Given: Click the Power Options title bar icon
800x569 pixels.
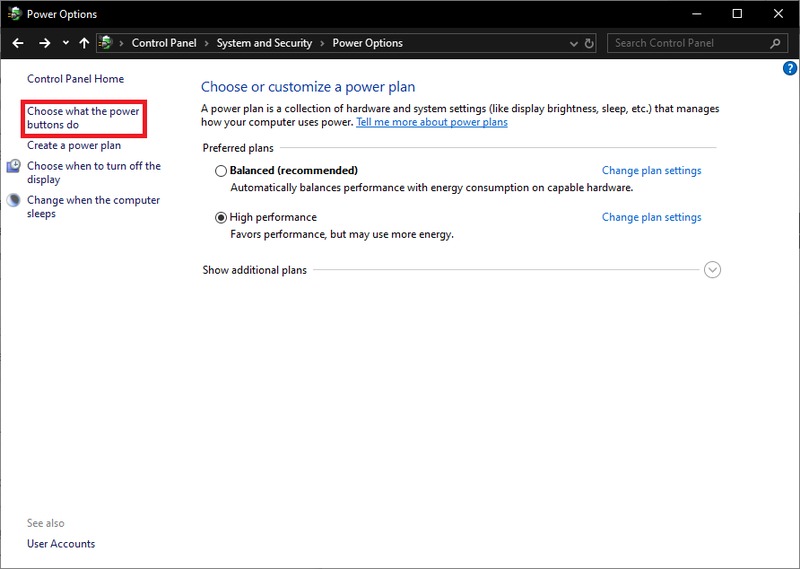Looking at the screenshot, I should [14, 14].
